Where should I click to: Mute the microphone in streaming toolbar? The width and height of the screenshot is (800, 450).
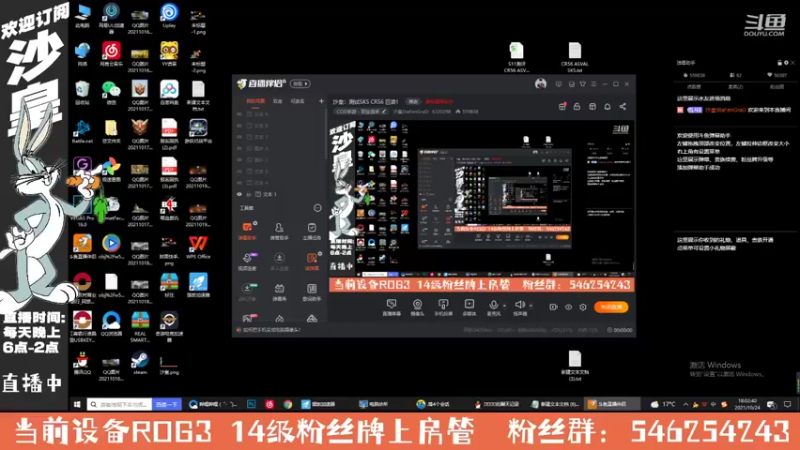pos(493,307)
